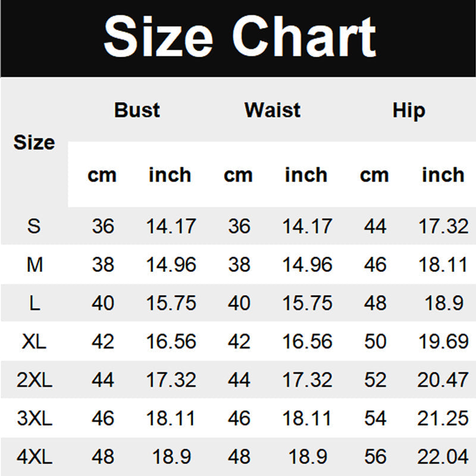476x476 pixels.
Task: Click the Hip inch value 21.25
Action: [443, 418]
